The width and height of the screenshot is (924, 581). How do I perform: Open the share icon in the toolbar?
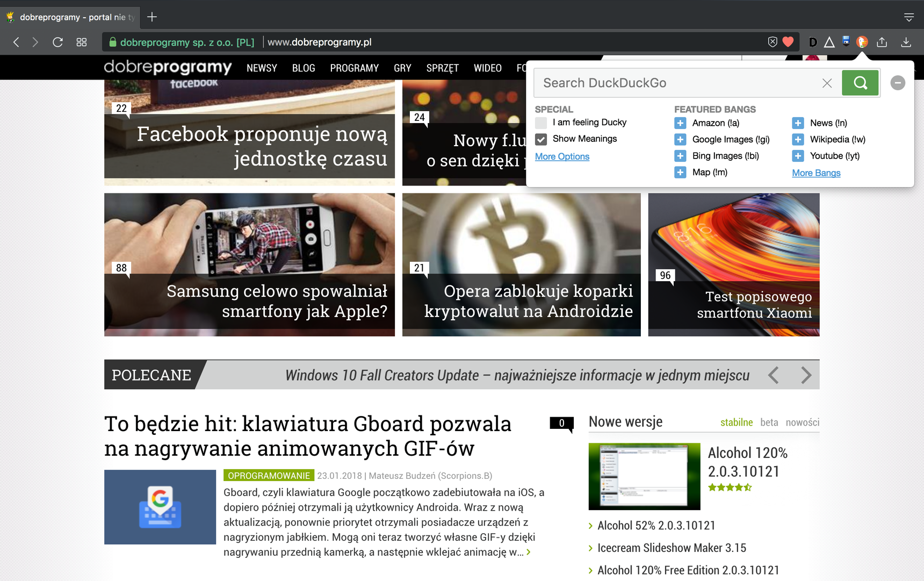(882, 42)
